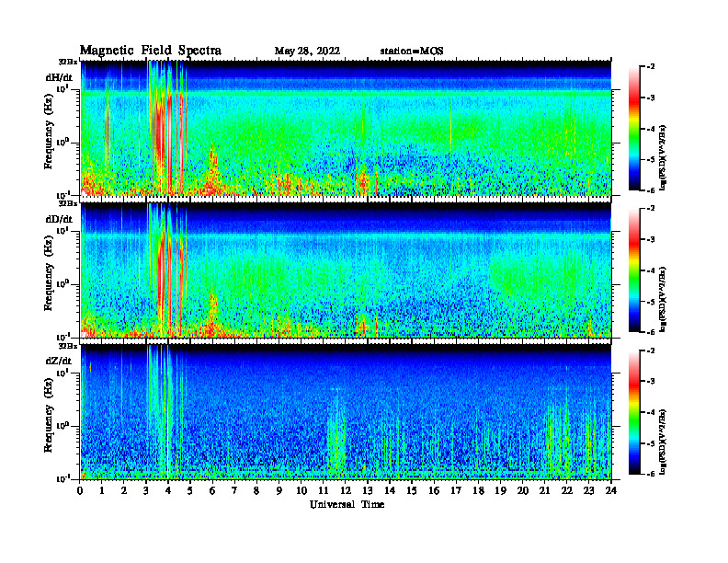Click hour tick label 16 on time axis

[x=434, y=490]
